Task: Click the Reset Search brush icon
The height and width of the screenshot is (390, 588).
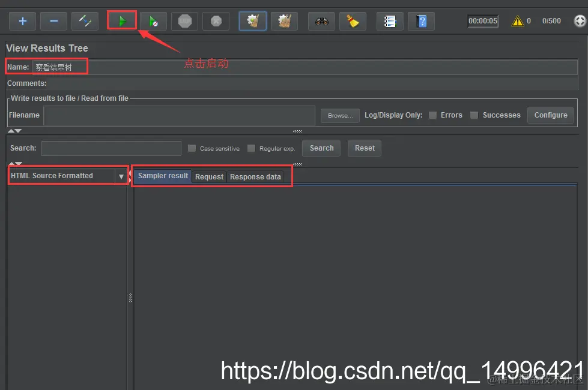Action: point(353,21)
